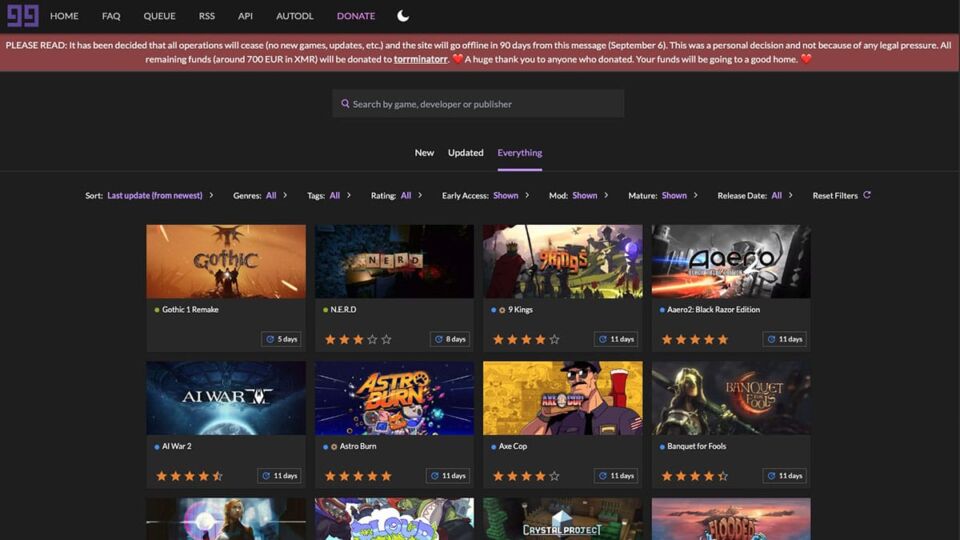
Task: Go to HOME in the navigation
Action: [x=64, y=16]
